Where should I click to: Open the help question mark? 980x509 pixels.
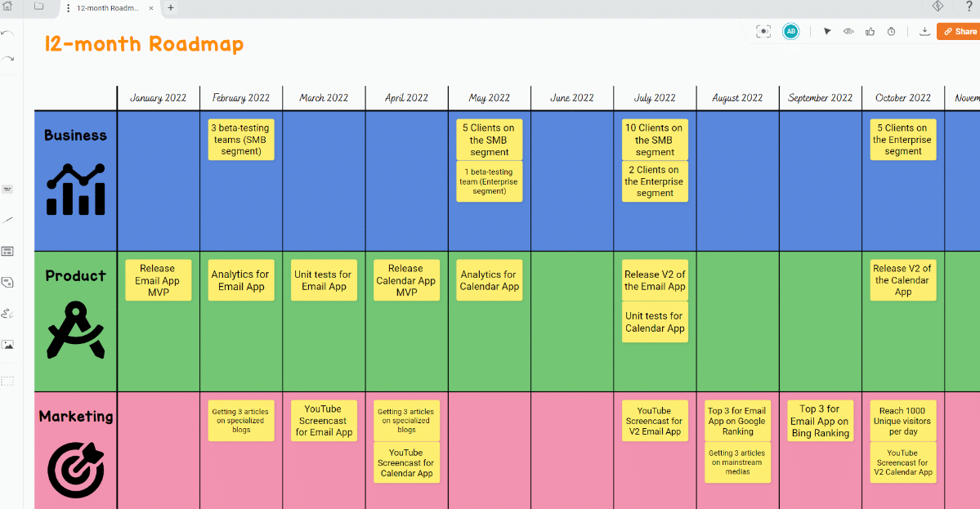point(969,7)
